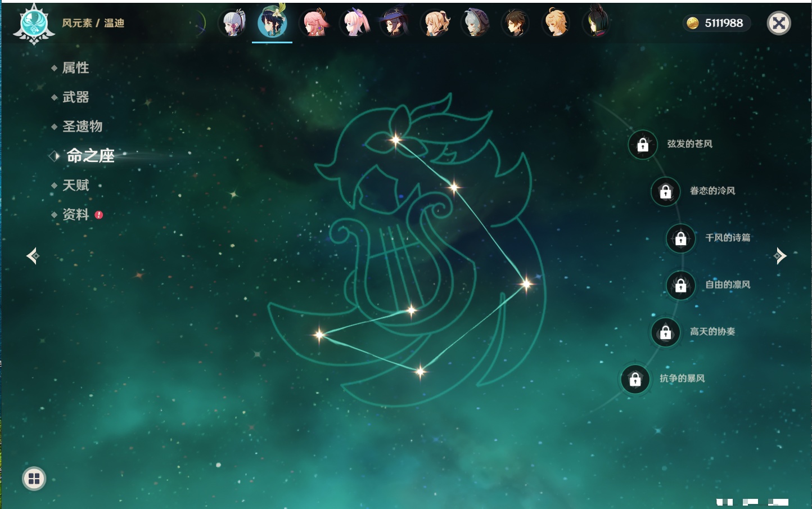Open the 属性 attributes tab
The height and width of the screenshot is (509, 812).
point(75,68)
